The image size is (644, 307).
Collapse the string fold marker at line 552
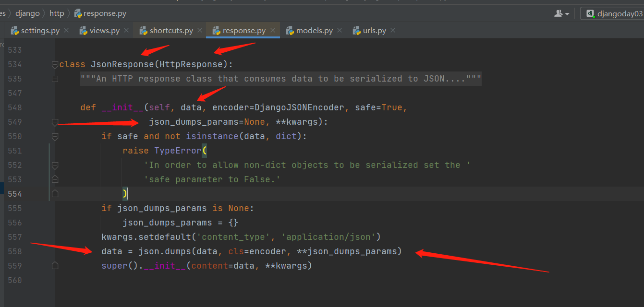[x=55, y=165]
